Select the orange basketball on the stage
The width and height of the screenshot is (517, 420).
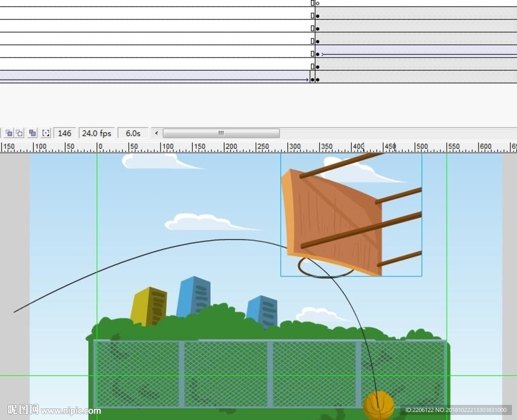[379, 405]
